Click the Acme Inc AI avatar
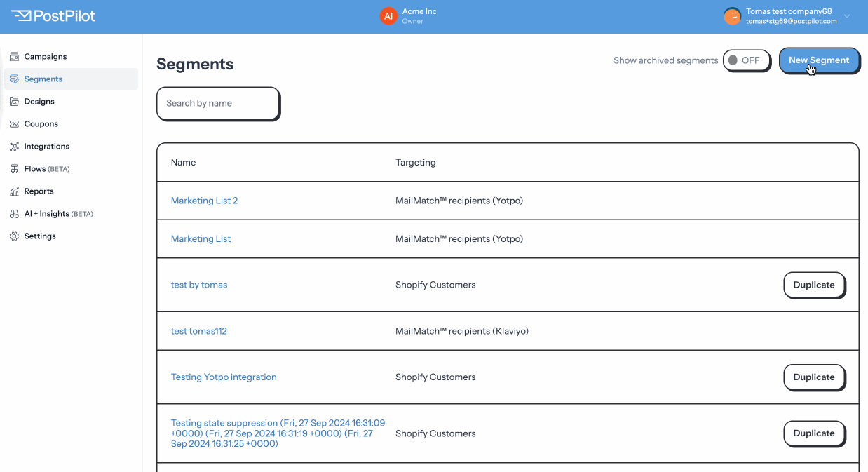 coord(388,16)
